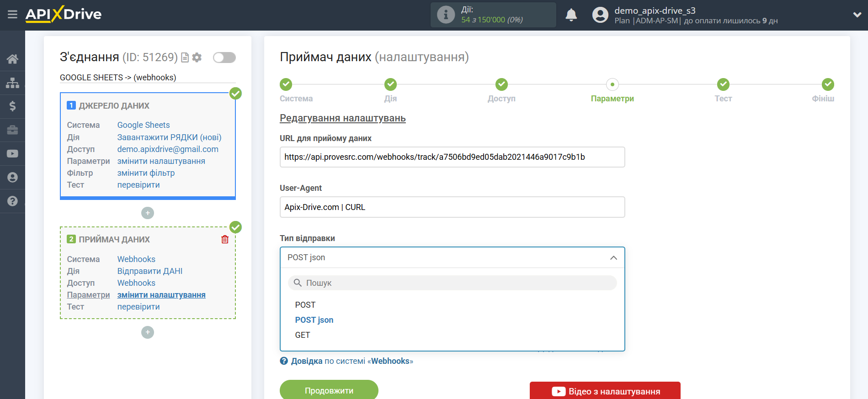Click receiver перевірити test link
Image resolution: width=868 pixels, height=399 pixels.
coord(138,307)
